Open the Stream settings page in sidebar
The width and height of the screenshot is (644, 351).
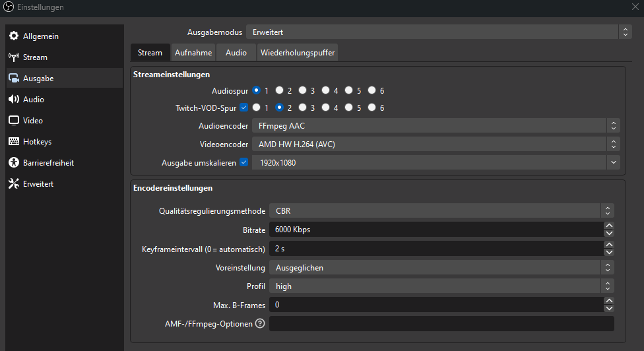coord(65,57)
